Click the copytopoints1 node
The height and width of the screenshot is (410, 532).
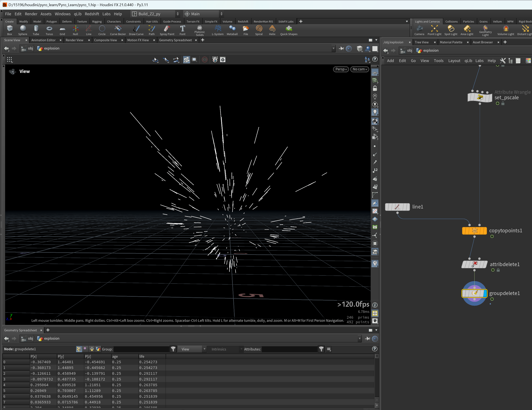click(x=474, y=230)
